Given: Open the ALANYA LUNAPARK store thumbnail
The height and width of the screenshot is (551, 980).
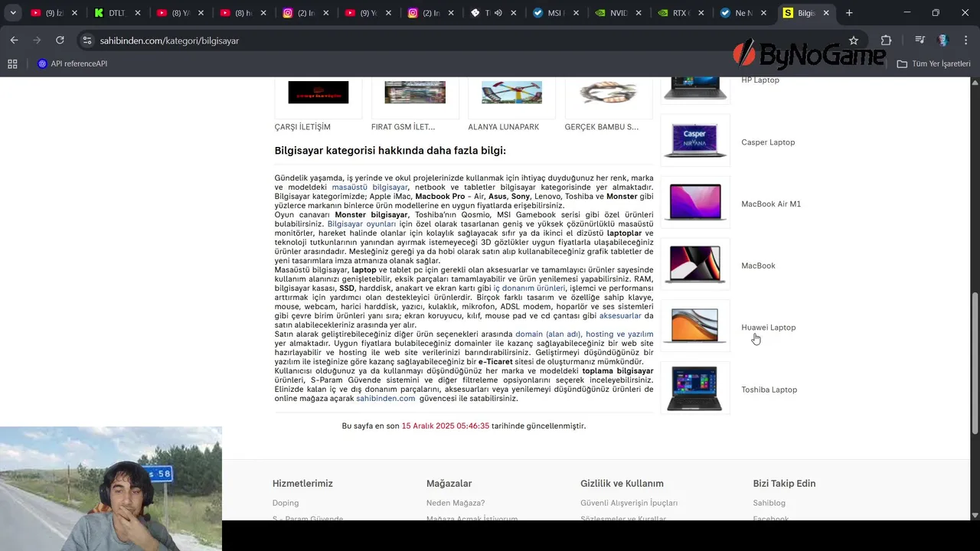Looking at the screenshot, I should [x=511, y=93].
